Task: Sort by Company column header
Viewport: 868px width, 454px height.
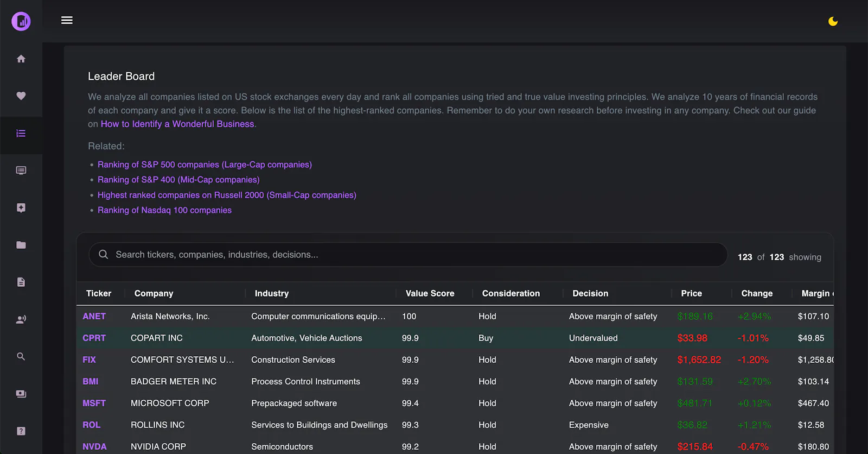Action: tap(154, 293)
